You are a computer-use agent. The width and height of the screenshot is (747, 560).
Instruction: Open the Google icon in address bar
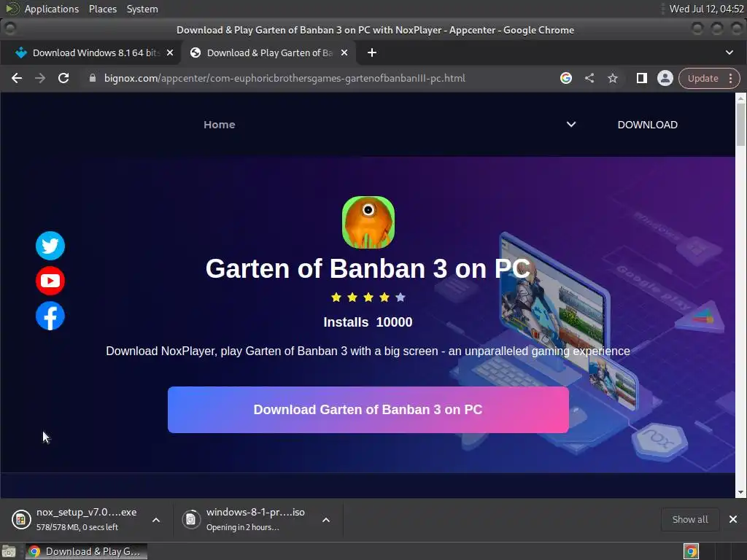click(x=566, y=78)
